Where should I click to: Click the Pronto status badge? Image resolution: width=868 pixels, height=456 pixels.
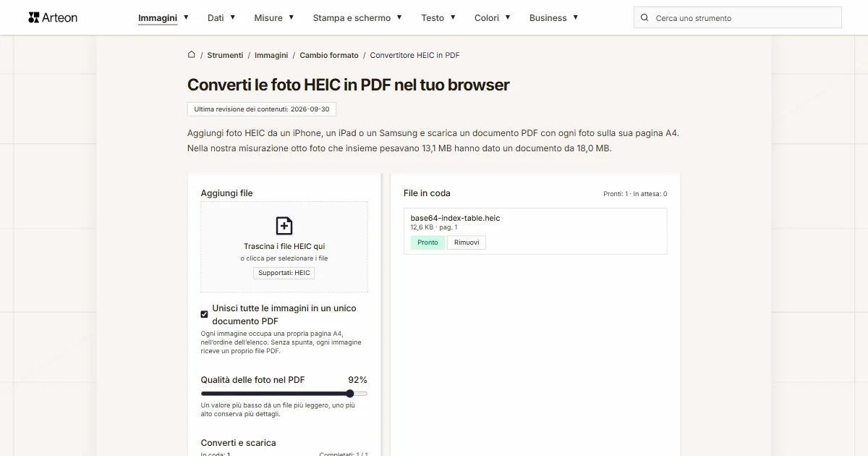pos(427,242)
